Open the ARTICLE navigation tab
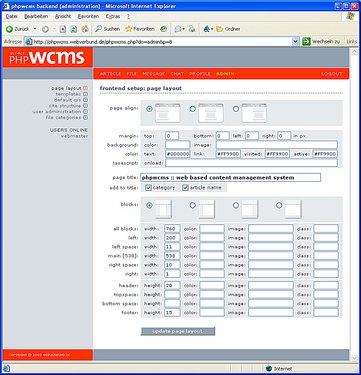The width and height of the screenshot is (361, 375). coord(111,74)
